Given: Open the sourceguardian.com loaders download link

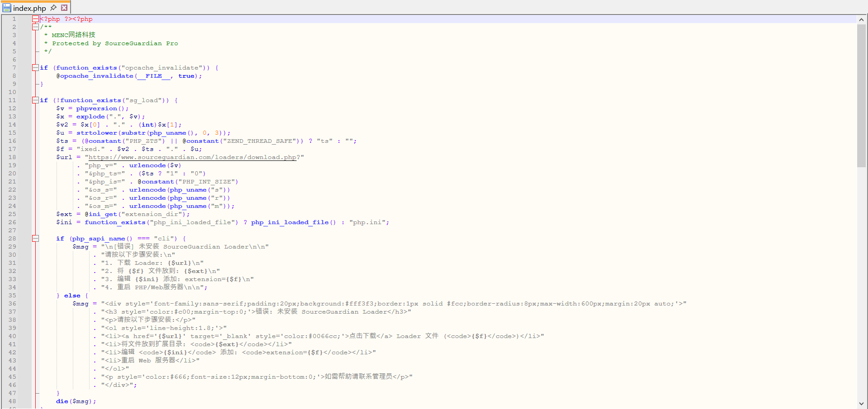Looking at the screenshot, I should pos(192,157).
